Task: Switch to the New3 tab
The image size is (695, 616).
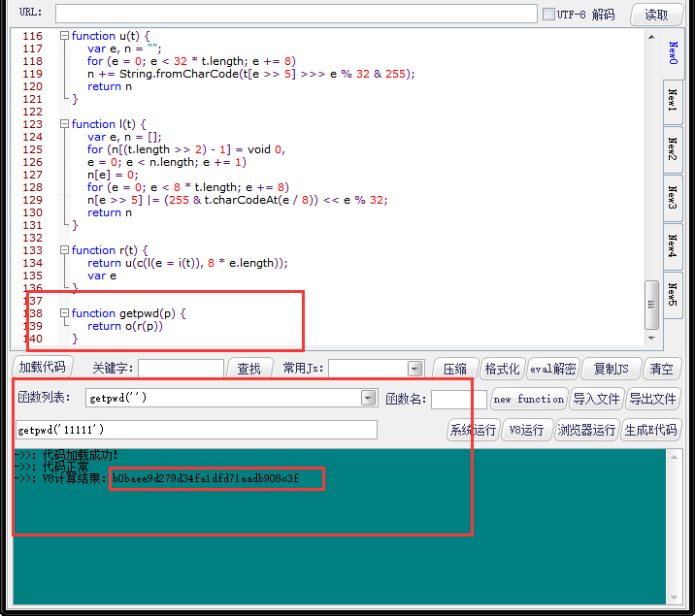Action: (673, 198)
